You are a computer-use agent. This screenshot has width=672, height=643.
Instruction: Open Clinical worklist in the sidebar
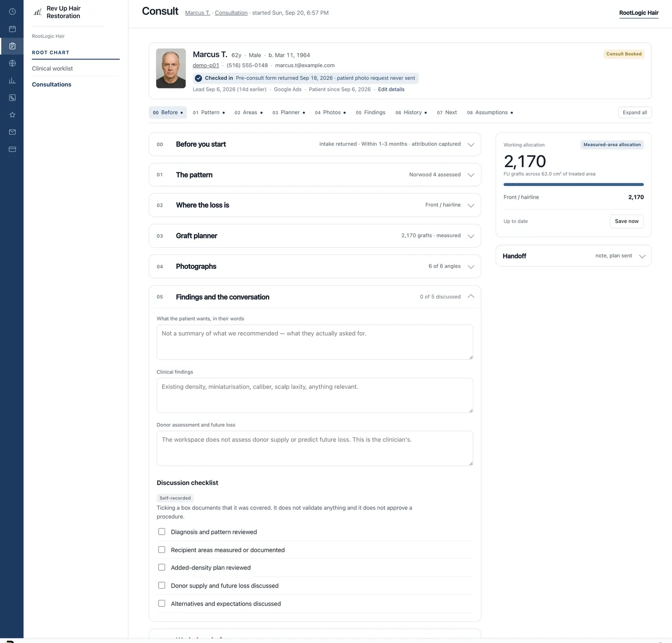pos(52,69)
